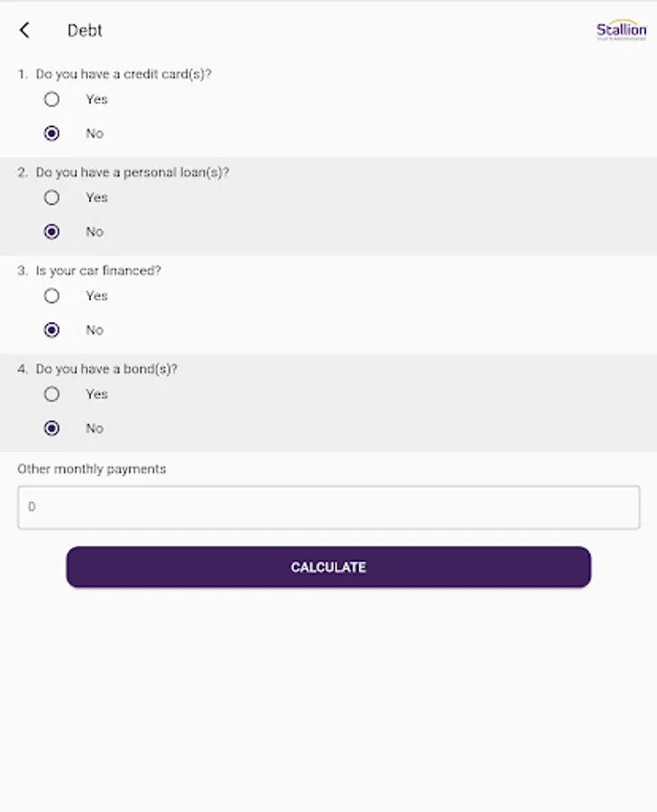Choose No for personal loan question
Viewport: 657px width, 812px height.
[52, 232]
